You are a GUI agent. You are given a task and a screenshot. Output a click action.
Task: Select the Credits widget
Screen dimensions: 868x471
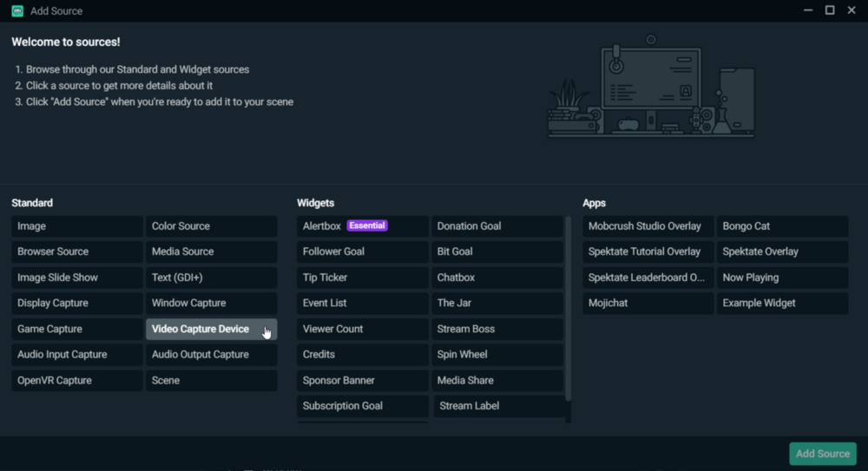point(363,354)
